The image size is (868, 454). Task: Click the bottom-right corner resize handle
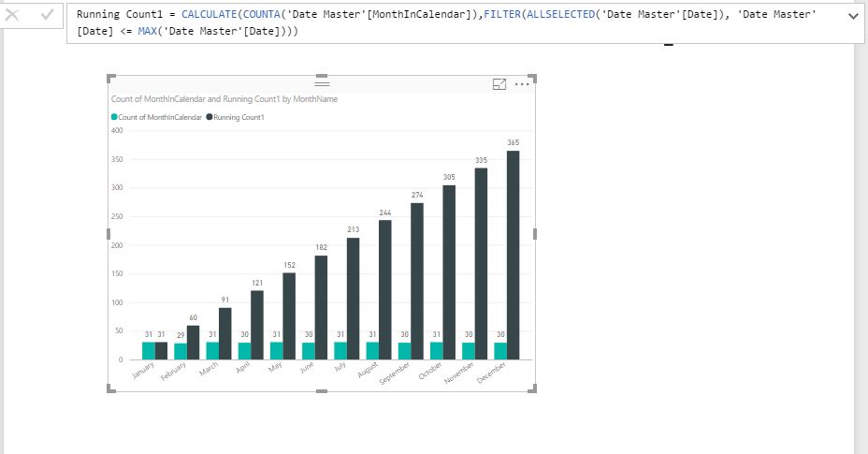coord(532,388)
